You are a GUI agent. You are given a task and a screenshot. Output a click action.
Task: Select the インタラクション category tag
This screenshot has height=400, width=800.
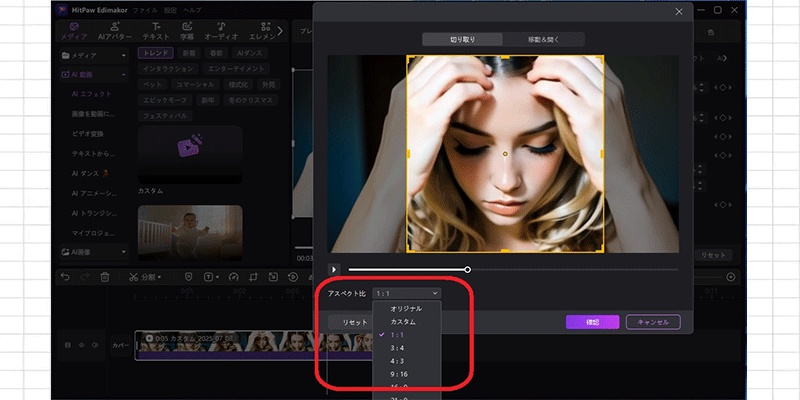(x=168, y=68)
